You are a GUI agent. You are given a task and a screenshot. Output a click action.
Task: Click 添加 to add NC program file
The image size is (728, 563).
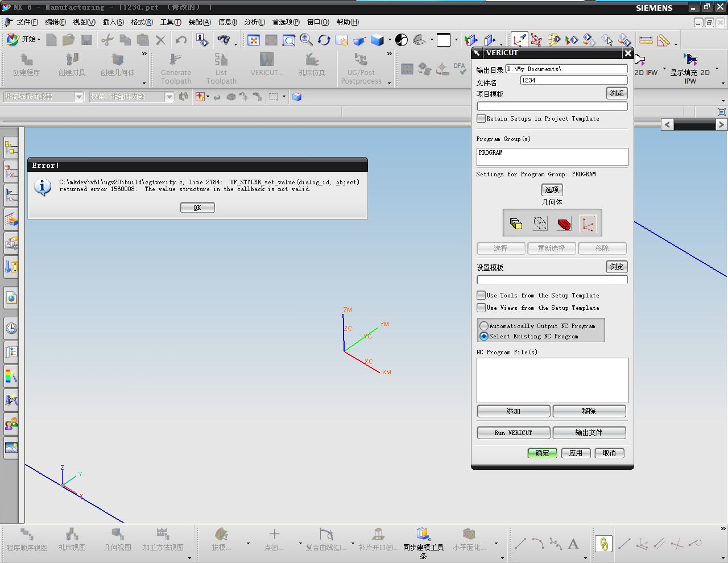click(x=514, y=411)
